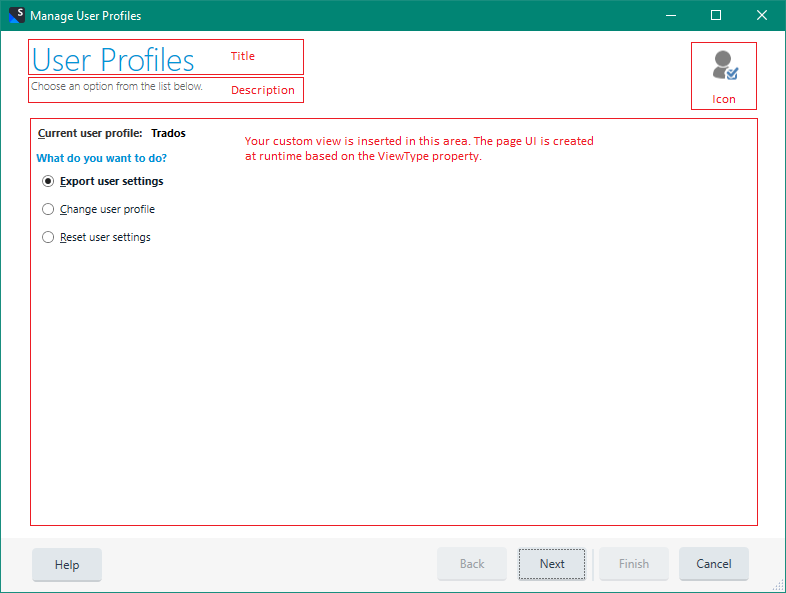Image resolution: width=786 pixels, height=593 pixels.
Task: Pick the Reset user settings radio button
Action: point(48,237)
